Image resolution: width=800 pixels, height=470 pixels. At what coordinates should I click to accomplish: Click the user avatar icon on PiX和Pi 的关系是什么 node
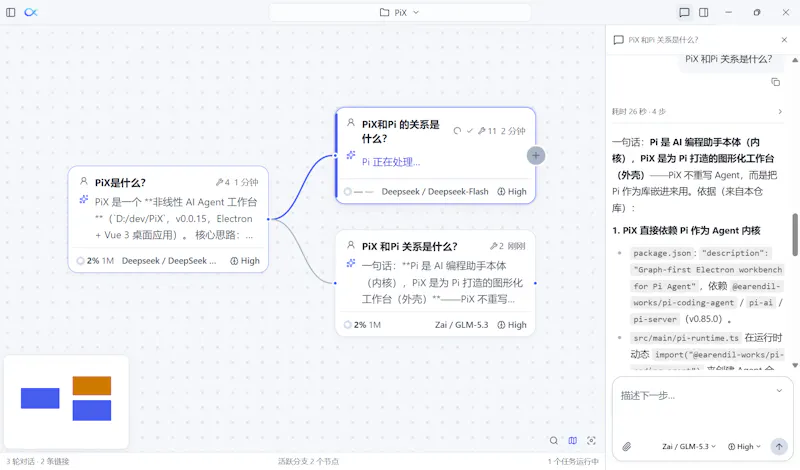click(x=351, y=122)
